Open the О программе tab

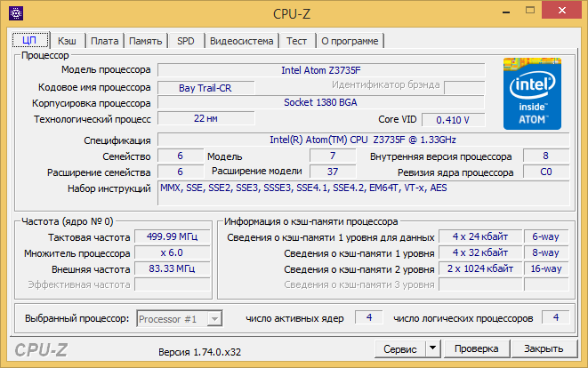pyautogui.click(x=350, y=41)
